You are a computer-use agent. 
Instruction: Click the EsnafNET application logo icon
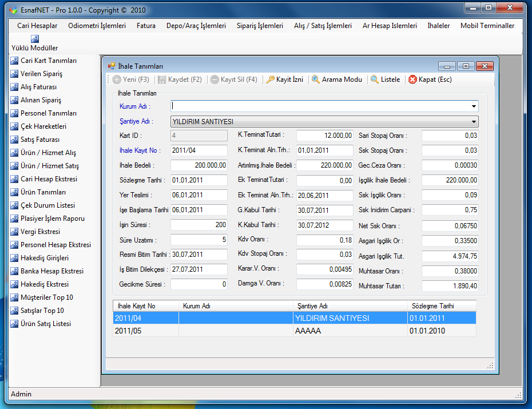pos(13,10)
